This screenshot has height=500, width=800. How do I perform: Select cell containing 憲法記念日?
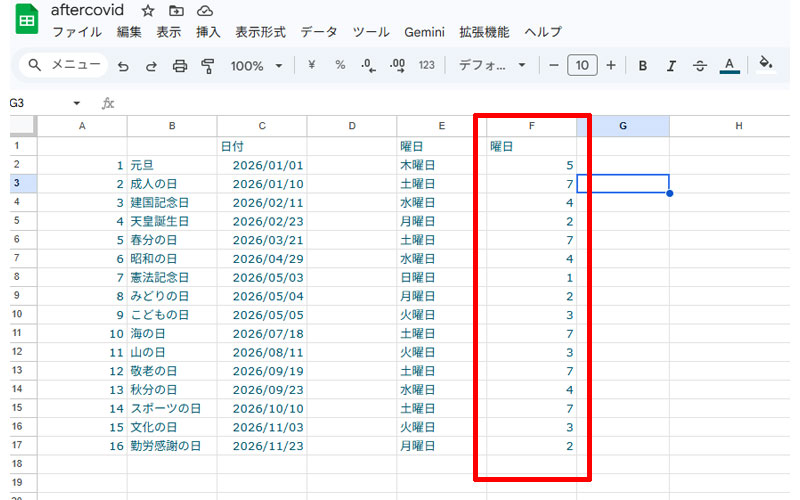point(172,277)
